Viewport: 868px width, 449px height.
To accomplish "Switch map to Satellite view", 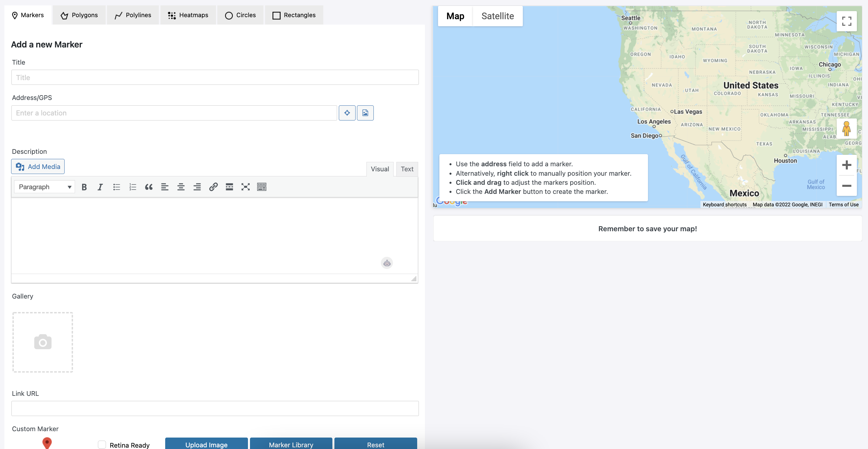I will (497, 16).
